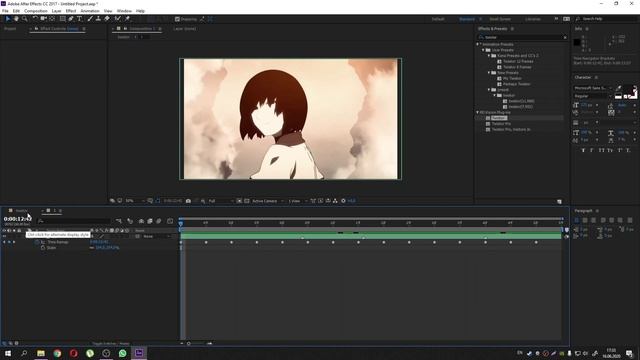Viewport: 640px width, 360px height.
Task: Select the Hand tool
Action: (16, 19)
